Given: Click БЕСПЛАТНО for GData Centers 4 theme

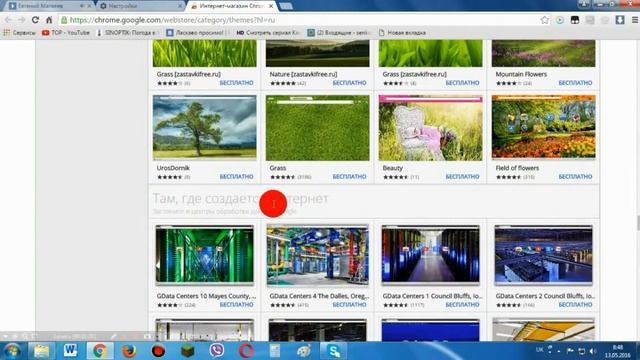Looking at the screenshot, I should pos(349,305).
